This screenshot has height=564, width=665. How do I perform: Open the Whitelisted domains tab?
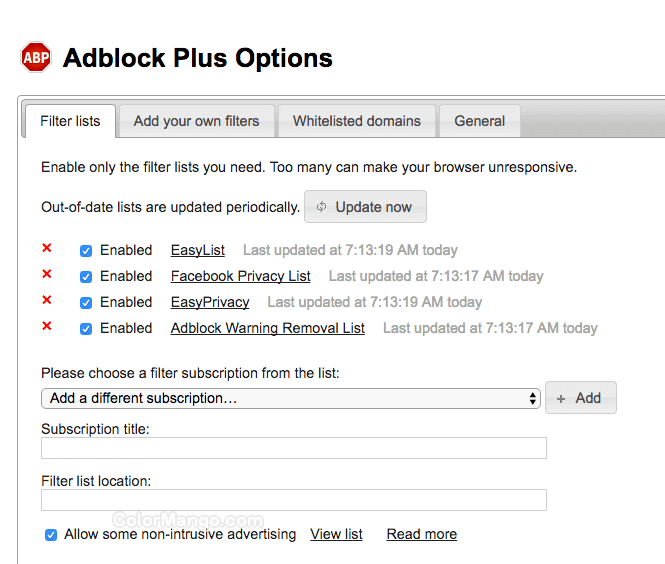pos(357,121)
